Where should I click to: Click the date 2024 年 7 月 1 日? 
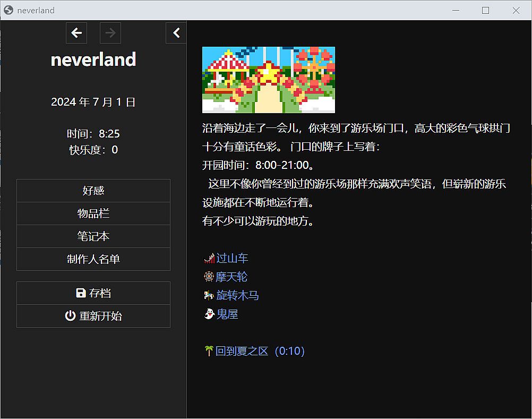pos(93,102)
